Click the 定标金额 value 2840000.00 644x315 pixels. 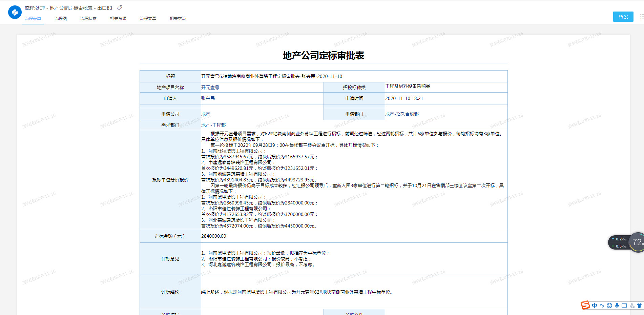[x=213, y=236]
